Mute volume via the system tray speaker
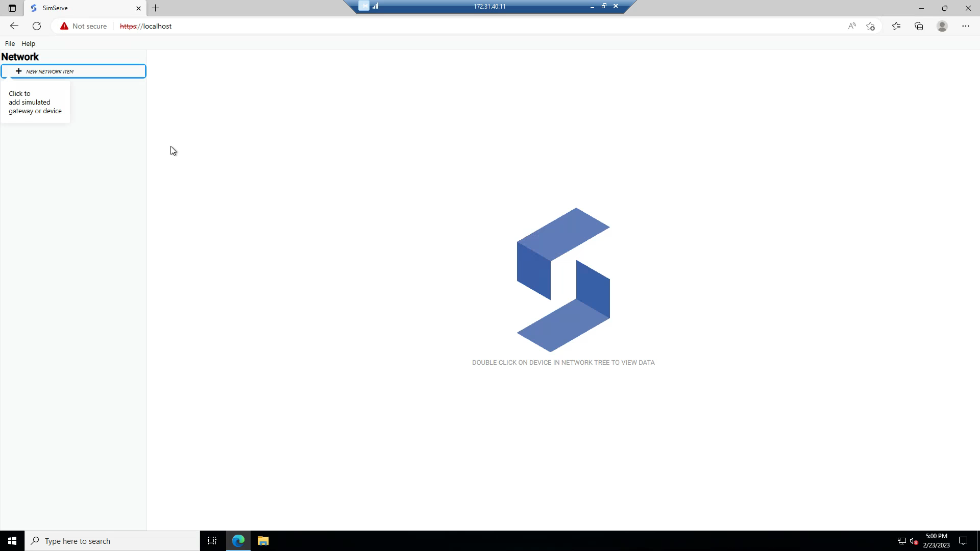The width and height of the screenshot is (980, 551). 913,540
